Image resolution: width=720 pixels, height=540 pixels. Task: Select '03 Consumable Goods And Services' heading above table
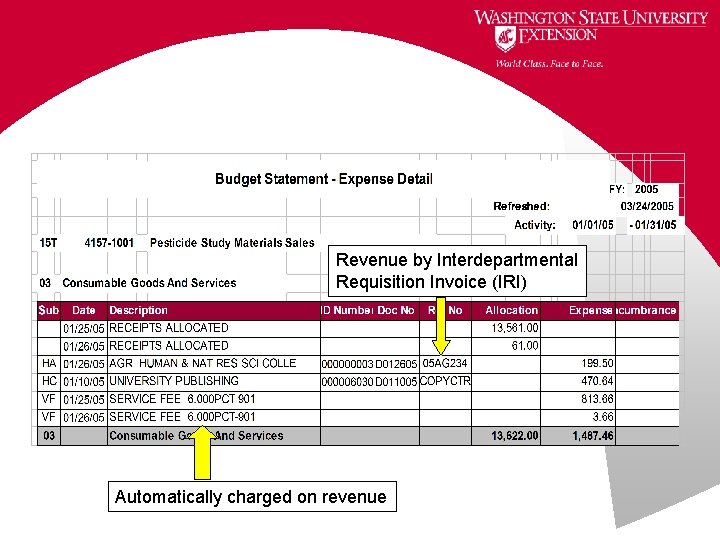138,283
